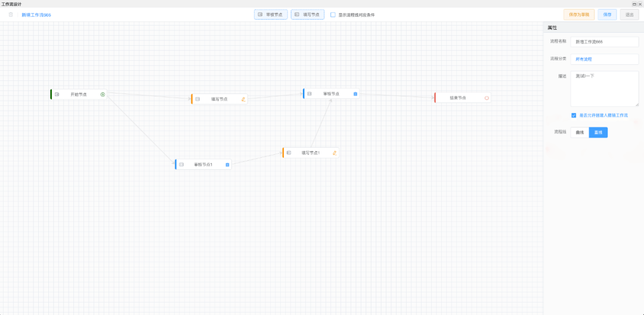Click the 退出 button
Screen dimensions: 644x315
(629, 14)
